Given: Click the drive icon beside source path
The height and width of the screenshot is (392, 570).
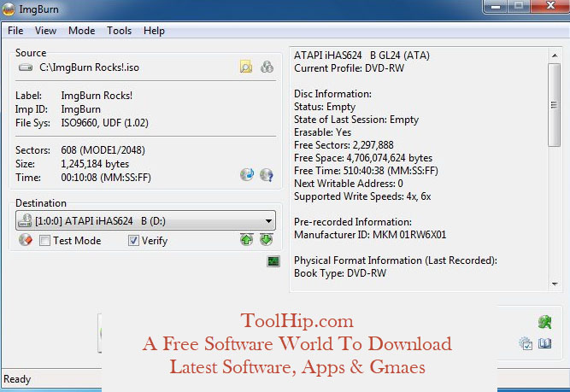Looking at the screenshot, I should (26, 67).
